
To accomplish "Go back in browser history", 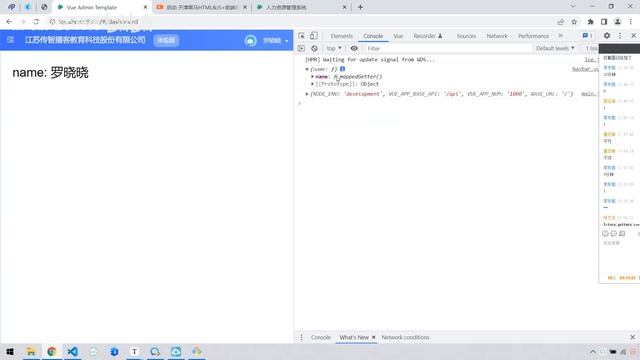I will coord(9,22).
